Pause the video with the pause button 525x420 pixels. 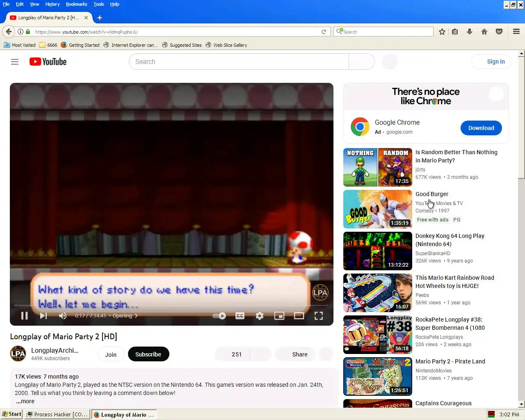[x=24, y=315]
